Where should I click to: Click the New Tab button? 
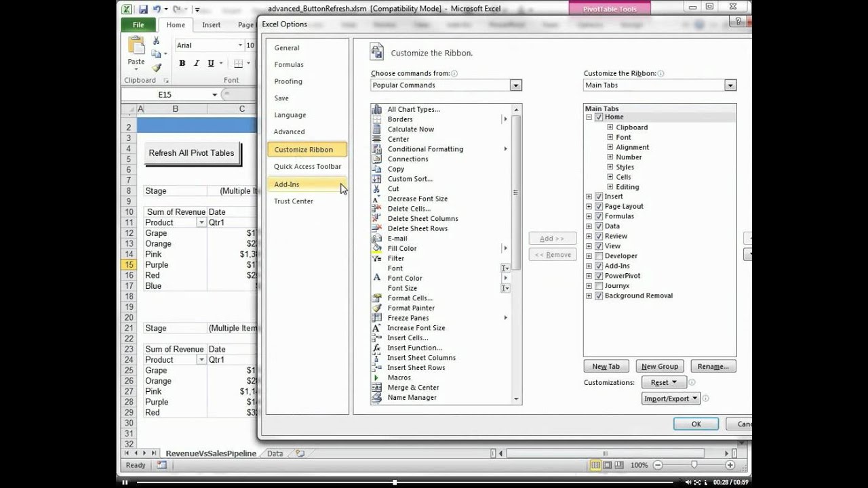click(606, 366)
